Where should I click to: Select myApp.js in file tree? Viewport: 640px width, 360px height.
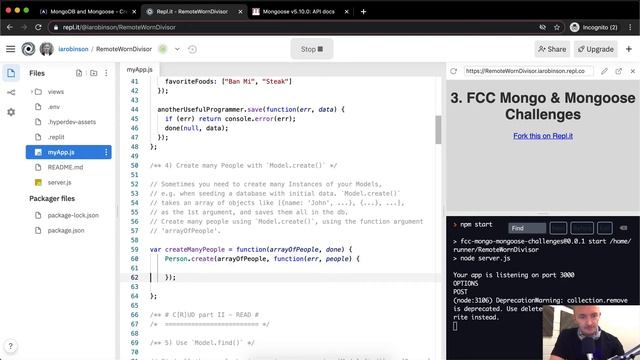[x=68, y=152]
